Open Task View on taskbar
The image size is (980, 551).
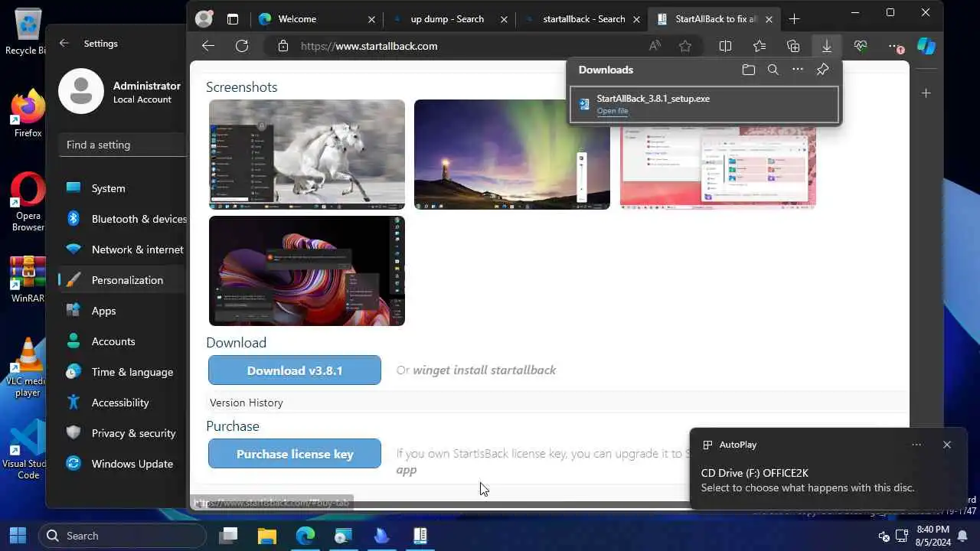(228, 536)
